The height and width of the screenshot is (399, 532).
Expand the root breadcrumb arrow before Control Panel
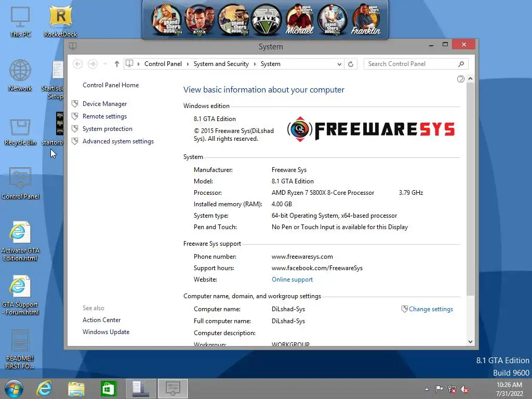[x=138, y=64]
